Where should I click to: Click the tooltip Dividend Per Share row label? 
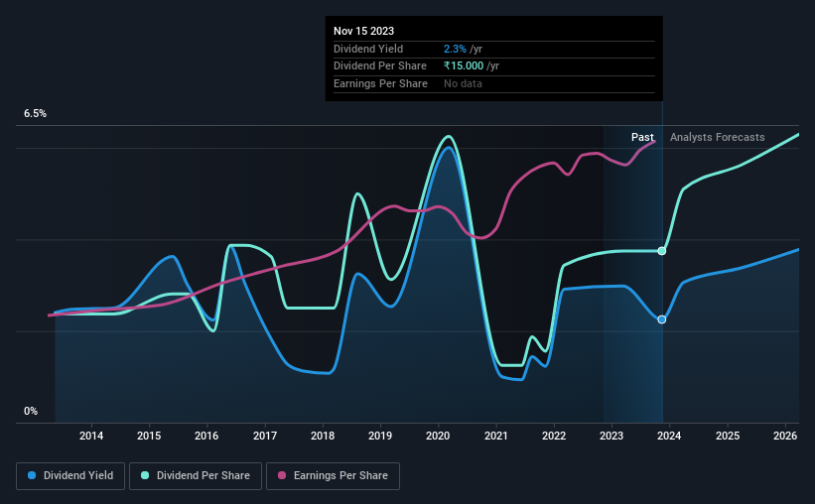point(380,66)
